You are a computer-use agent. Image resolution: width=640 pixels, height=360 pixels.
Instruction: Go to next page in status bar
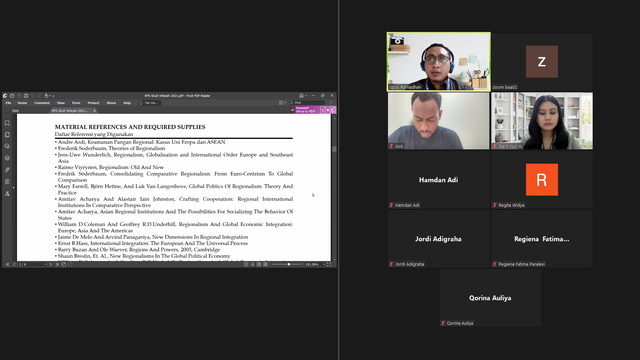[51, 264]
